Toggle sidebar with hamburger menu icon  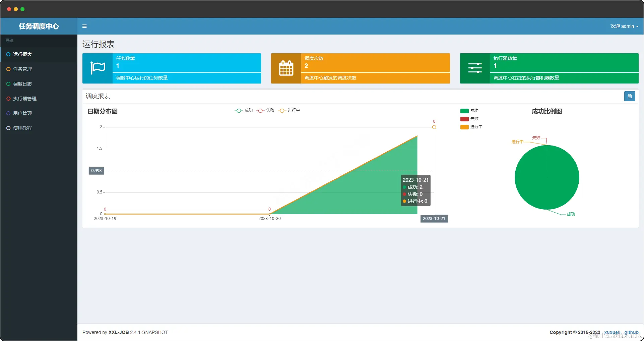[x=84, y=26]
